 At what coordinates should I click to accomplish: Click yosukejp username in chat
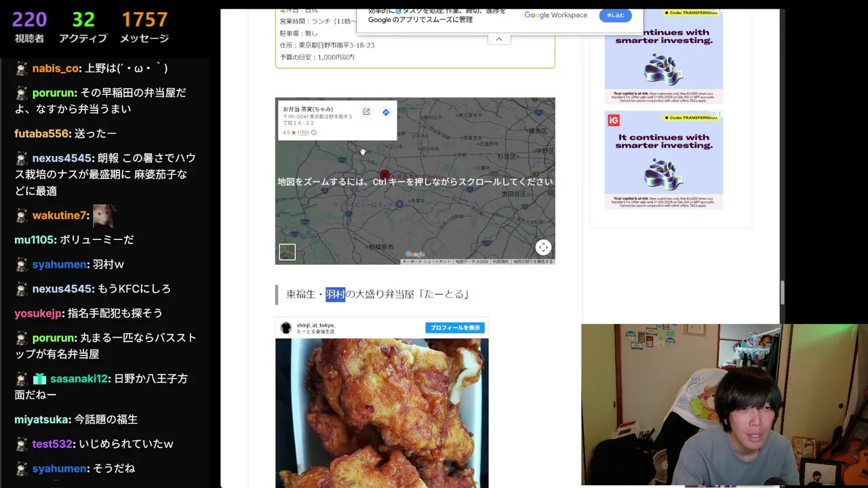[38, 313]
